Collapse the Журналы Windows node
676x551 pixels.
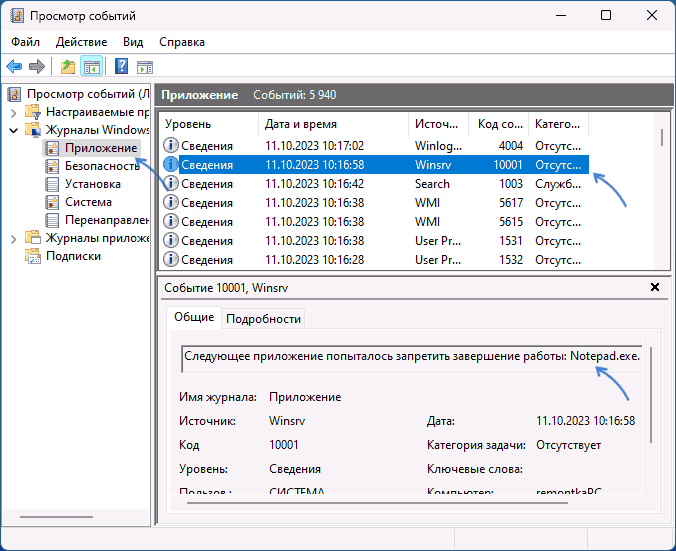(14, 130)
